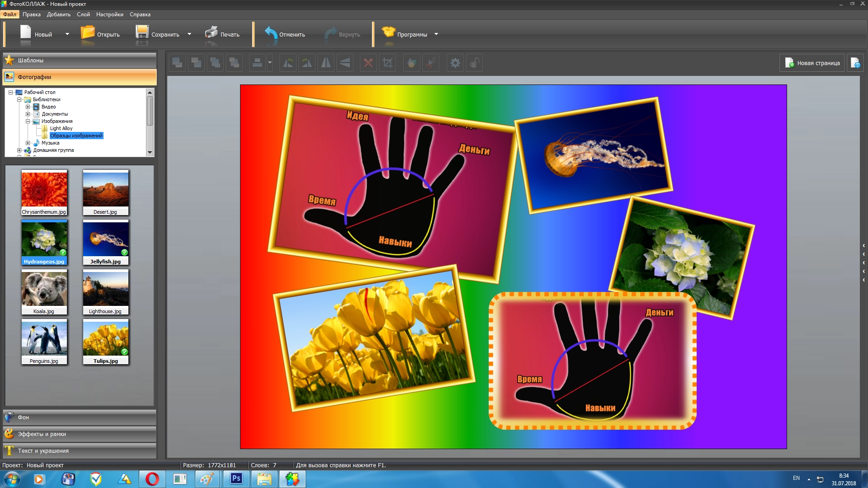Click the folder tree scrollbar down arrow

tap(150, 153)
